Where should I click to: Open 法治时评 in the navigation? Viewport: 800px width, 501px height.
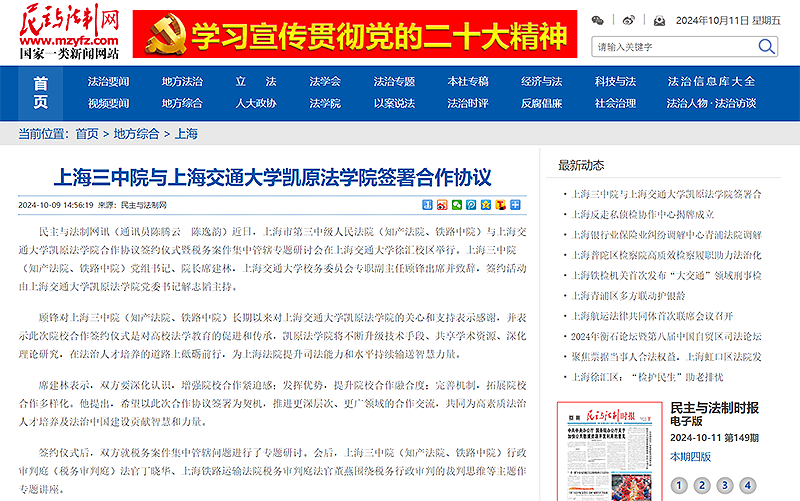[x=468, y=104]
